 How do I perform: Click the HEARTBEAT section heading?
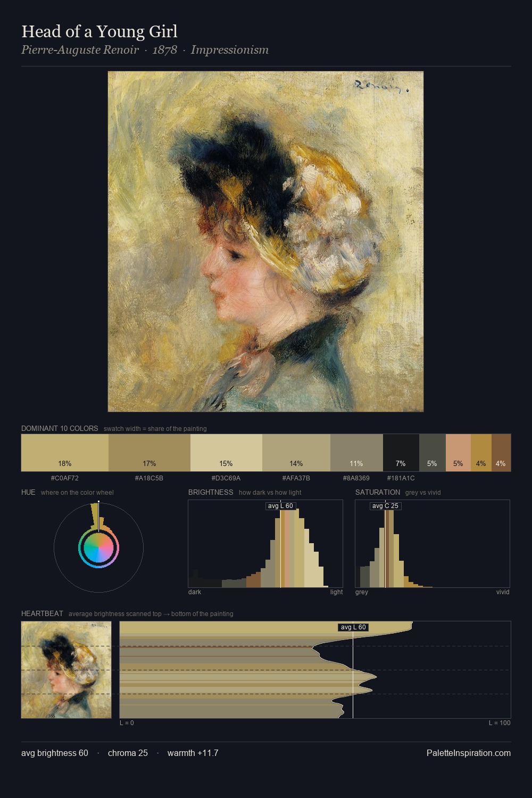coord(42,613)
